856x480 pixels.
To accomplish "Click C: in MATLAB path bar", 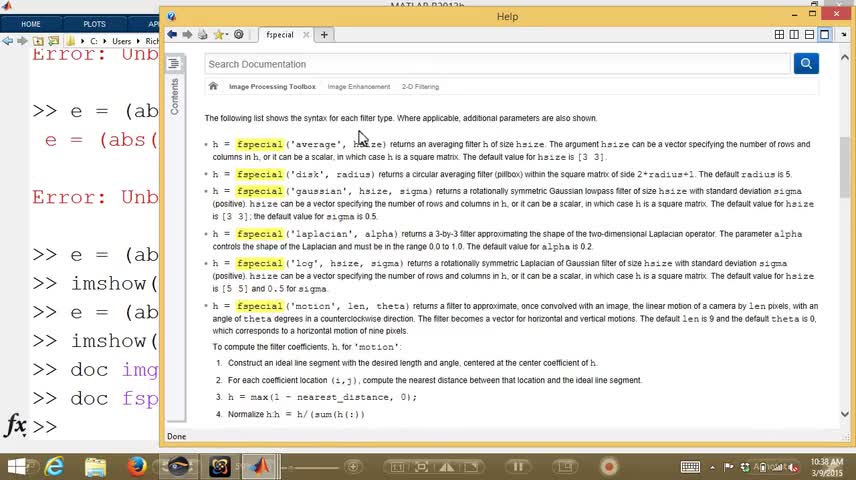I will tap(94, 41).
